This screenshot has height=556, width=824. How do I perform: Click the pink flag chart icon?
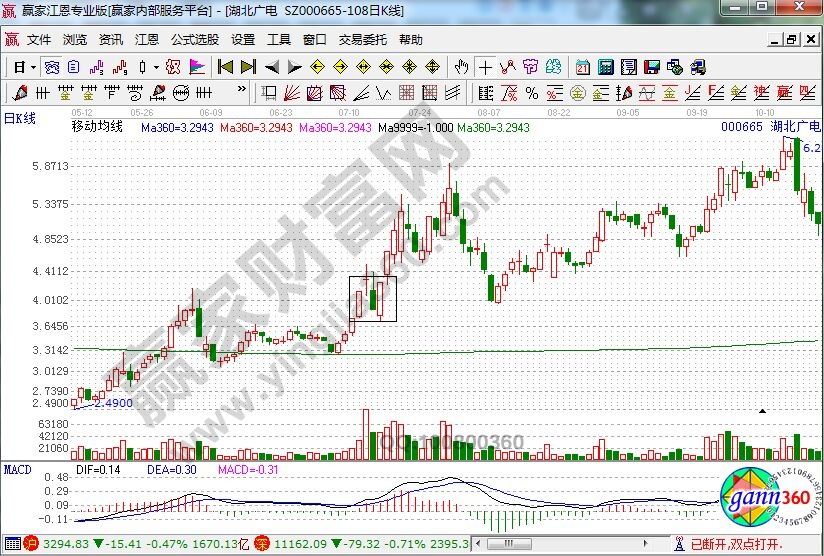197,67
